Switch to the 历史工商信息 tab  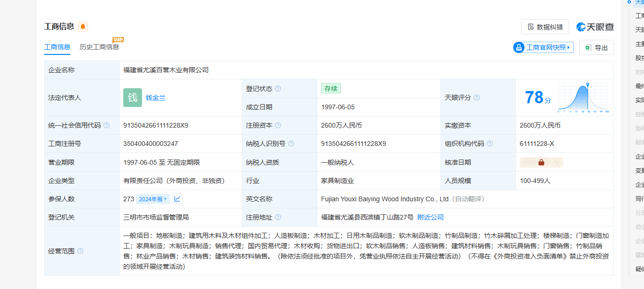99,47
